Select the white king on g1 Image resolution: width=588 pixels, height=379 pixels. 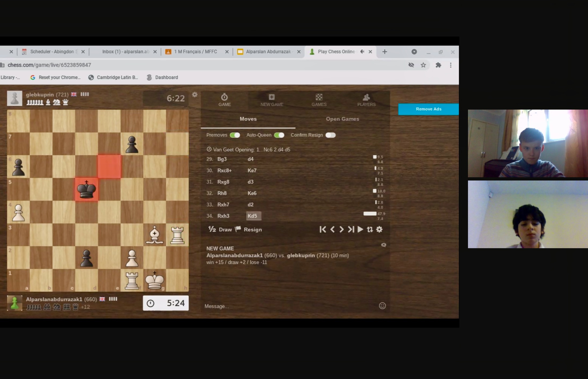point(155,280)
